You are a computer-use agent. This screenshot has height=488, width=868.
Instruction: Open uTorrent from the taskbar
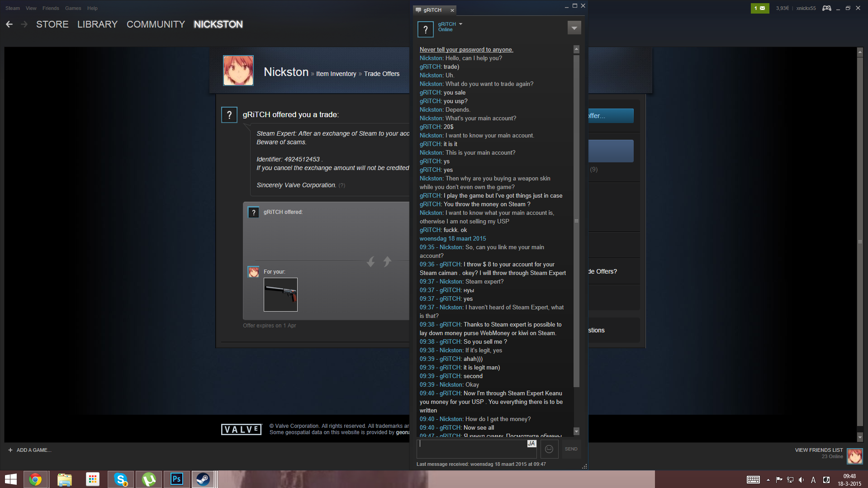pyautogui.click(x=149, y=479)
